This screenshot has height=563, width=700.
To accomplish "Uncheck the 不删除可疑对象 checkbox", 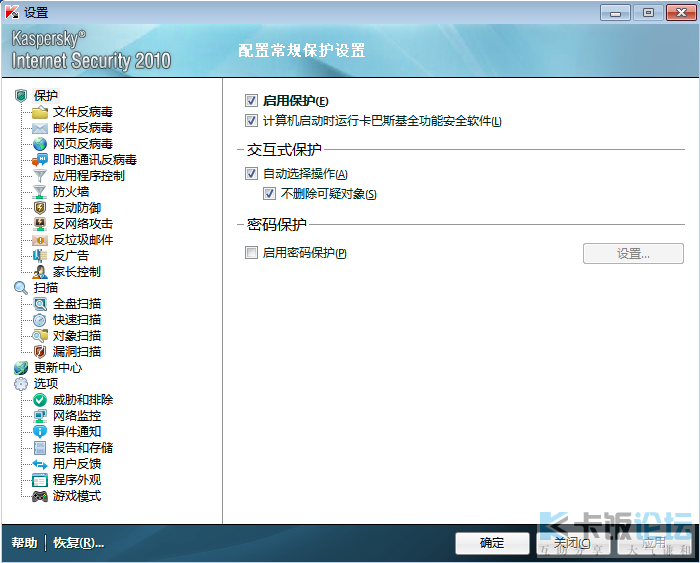I will [269, 193].
